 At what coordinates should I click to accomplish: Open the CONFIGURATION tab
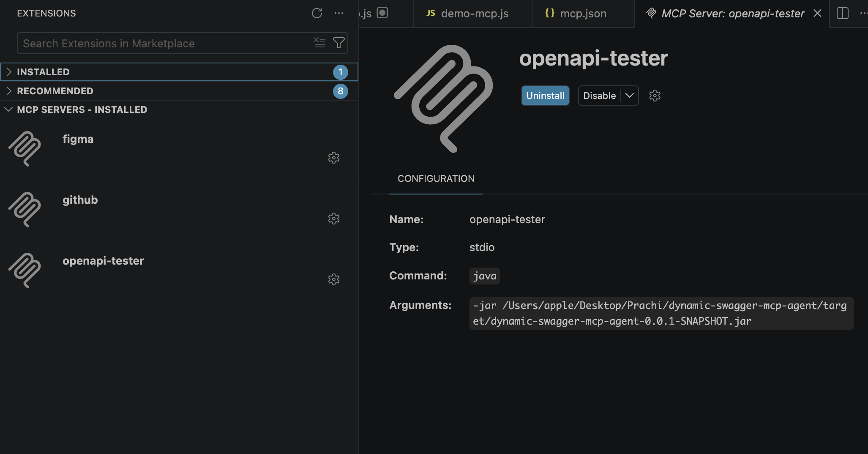click(x=436, y=178)
